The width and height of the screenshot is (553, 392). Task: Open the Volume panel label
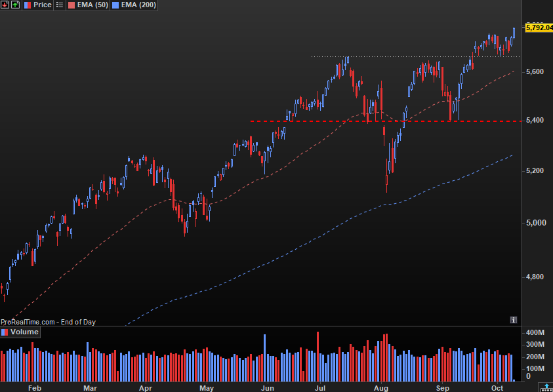(24, 332)
